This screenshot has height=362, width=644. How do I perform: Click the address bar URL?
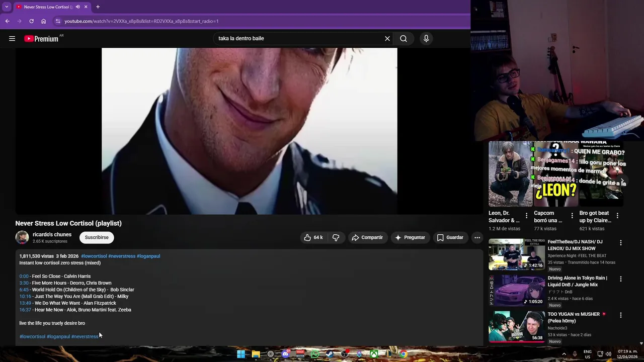tap(141, 21)
